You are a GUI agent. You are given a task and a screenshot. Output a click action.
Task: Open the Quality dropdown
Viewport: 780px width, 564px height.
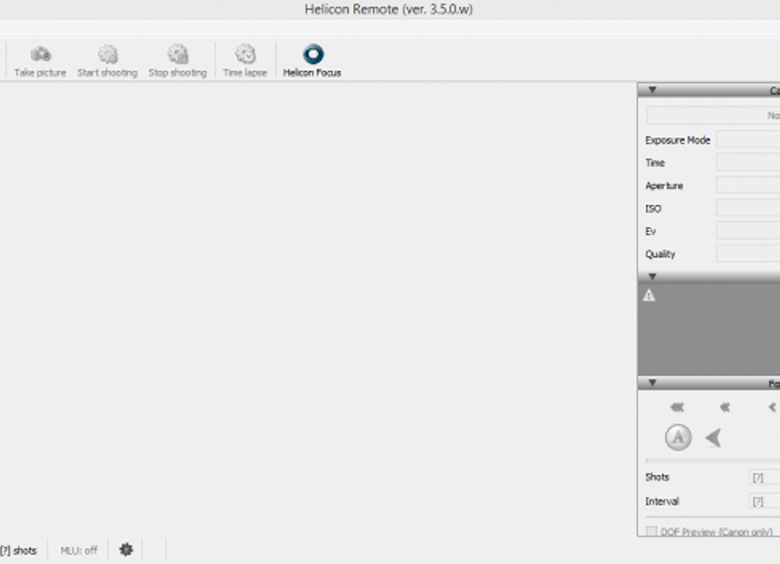(x=748, y=254)
